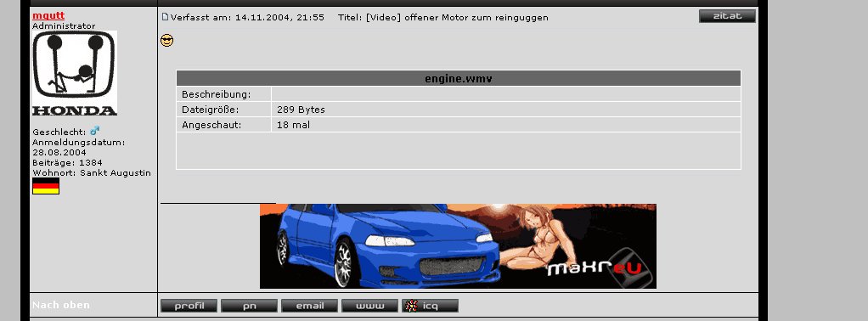Click the icq flower icon
The height and width of the screenshot is (321, 868).
tap(411, 306)
